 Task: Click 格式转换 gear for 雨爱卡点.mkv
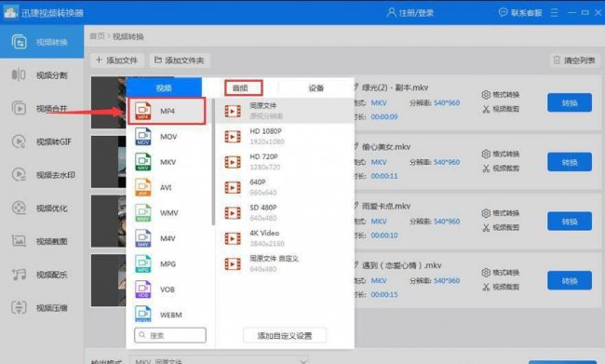pyautogui.click(x=486, y=213)
